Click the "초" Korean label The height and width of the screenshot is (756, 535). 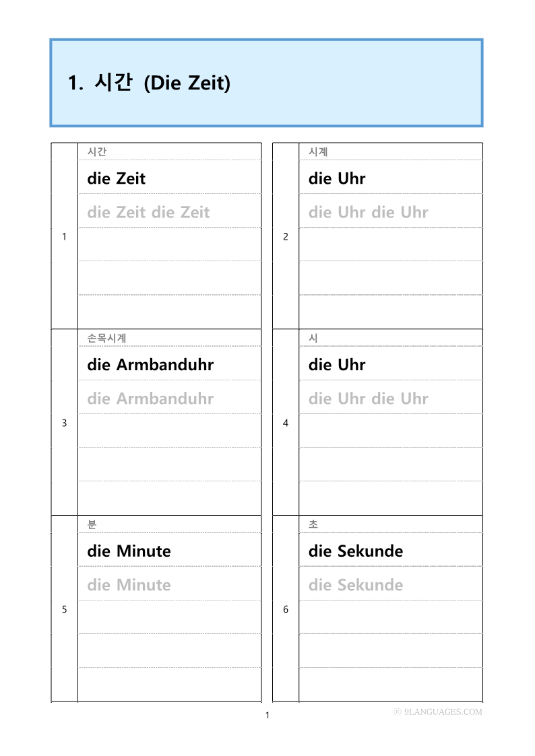313,524
